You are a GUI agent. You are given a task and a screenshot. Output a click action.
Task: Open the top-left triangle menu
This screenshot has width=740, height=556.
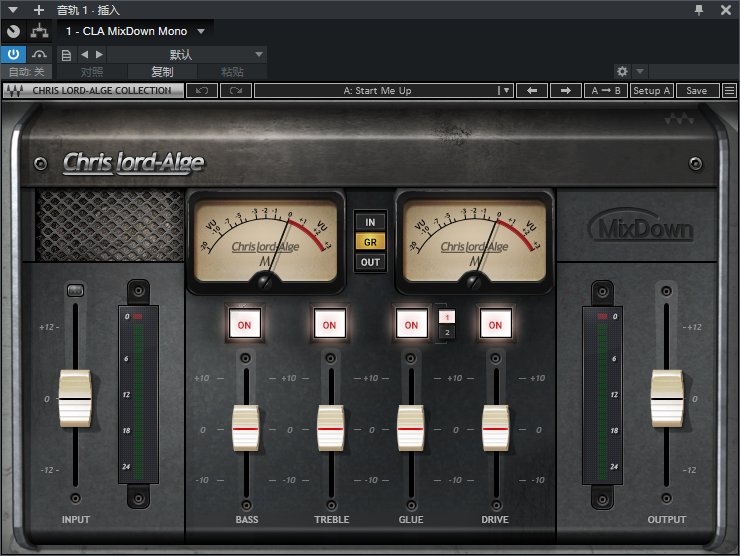(x=13, y=10)
